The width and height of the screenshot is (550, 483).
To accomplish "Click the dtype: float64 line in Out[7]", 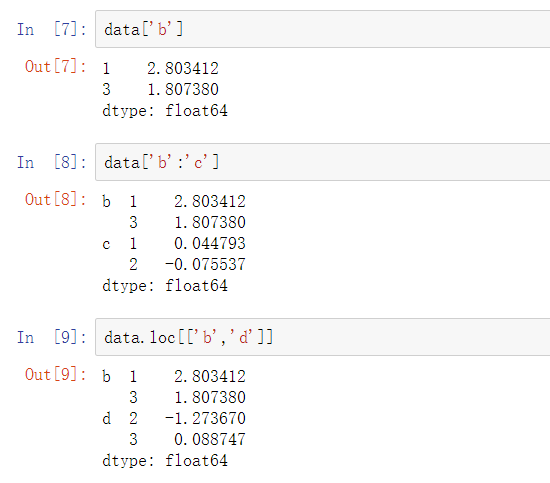I will pyautogui.click(x=165, y=111).
